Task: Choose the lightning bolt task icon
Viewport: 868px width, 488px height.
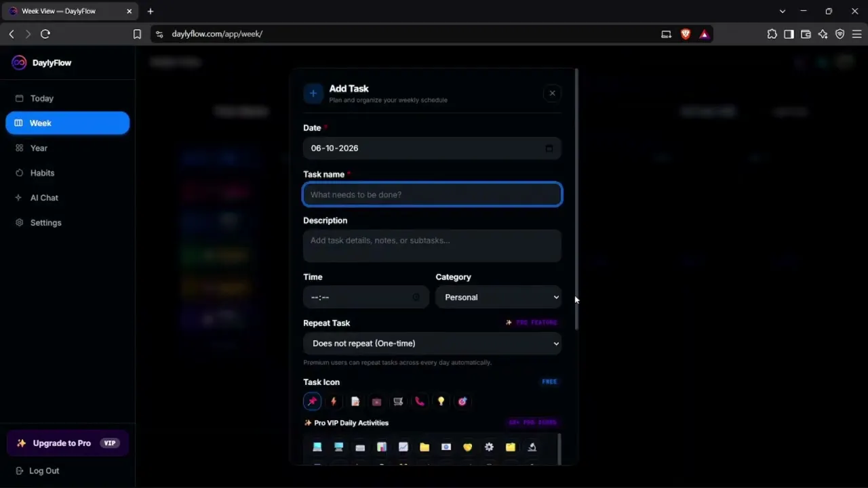Action: (x=333, y=401)
